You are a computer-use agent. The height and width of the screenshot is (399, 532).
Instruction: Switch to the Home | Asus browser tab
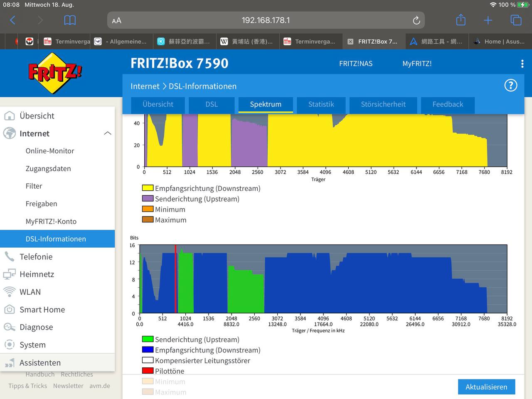(500, 42)
